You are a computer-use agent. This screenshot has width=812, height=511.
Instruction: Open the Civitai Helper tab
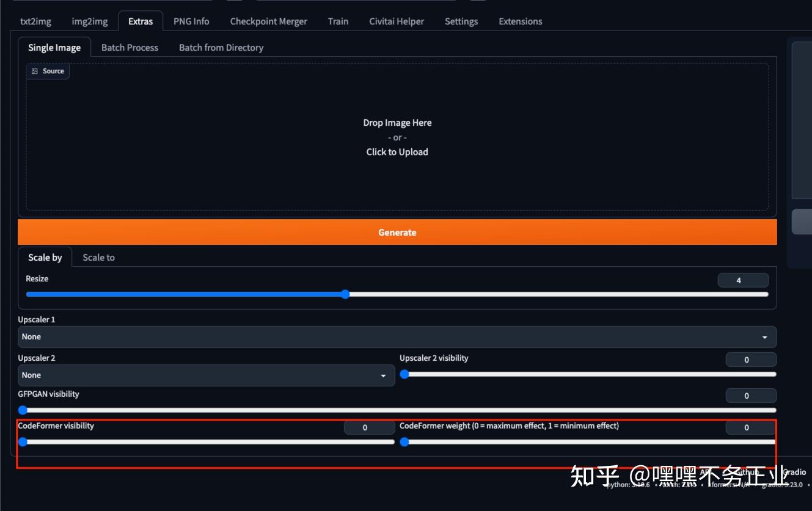coord(396,21)
